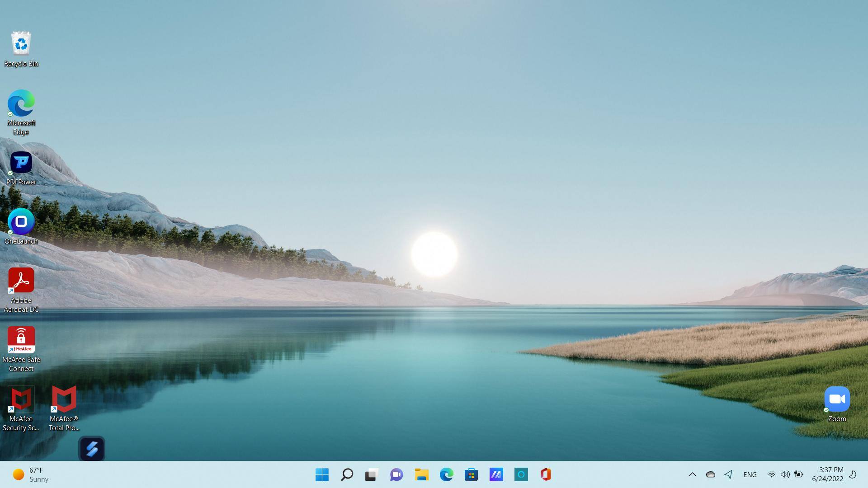Open the ENG language switcher
This screenshot has height=488, width=868.
[750, 474]
